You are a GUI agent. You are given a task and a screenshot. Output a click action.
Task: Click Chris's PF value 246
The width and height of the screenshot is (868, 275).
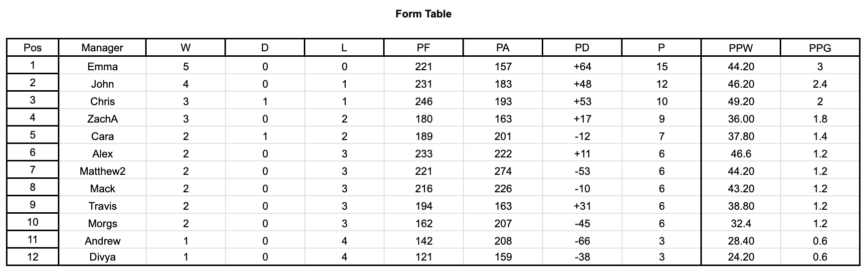pos(424,102)
